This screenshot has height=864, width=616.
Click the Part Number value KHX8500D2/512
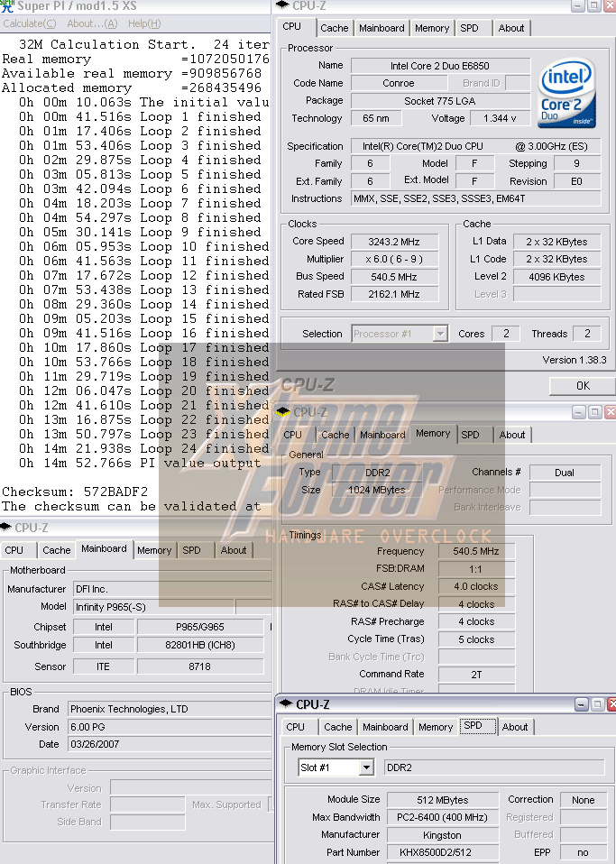tap(443, 852)
